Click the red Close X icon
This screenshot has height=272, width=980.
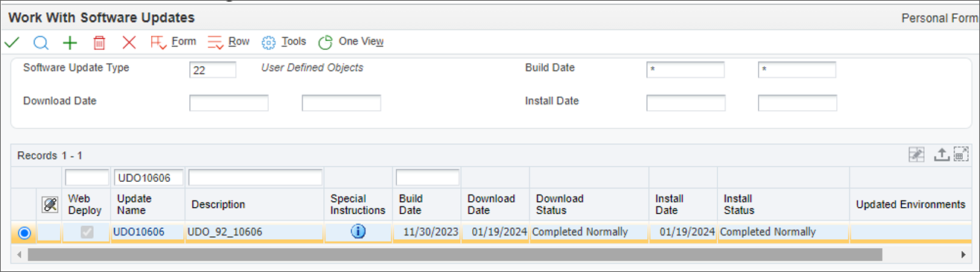pyautogui.click(x=129, y=42)
